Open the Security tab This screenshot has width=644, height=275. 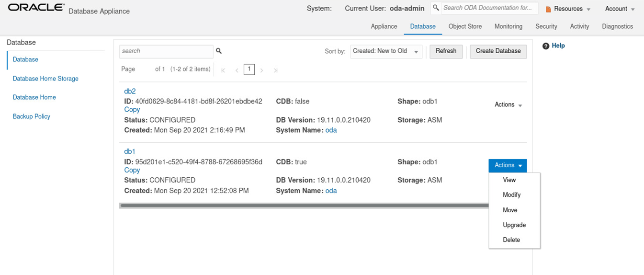coord(546,26)
